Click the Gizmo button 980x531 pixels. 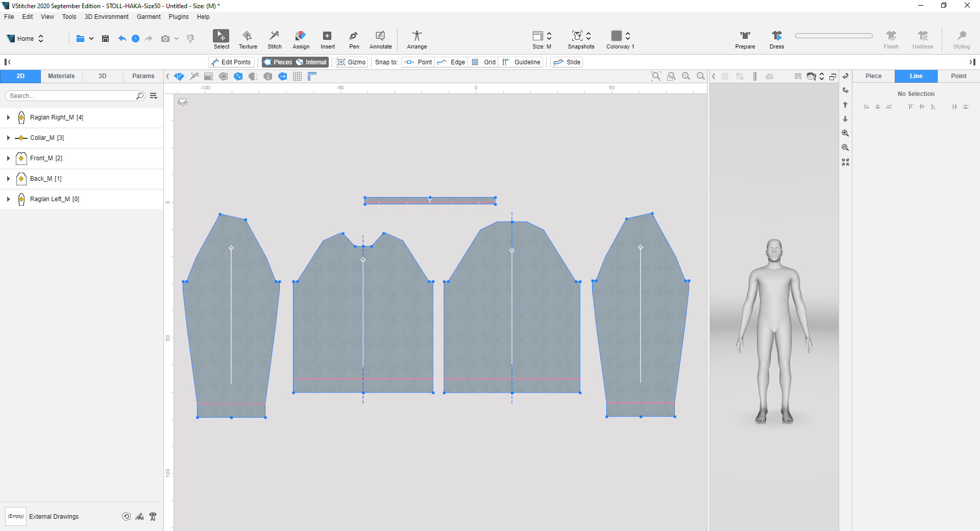351,62
